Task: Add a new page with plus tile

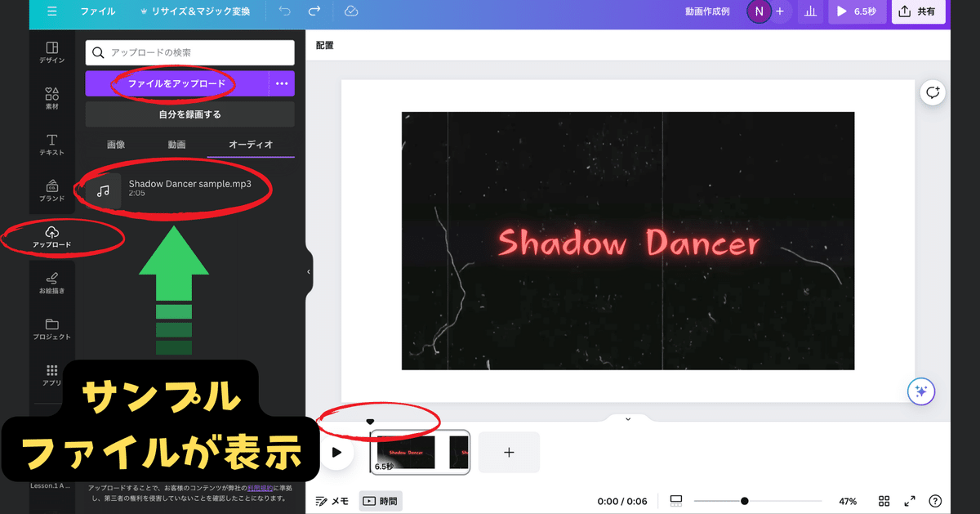Action: tap(509, 452)
